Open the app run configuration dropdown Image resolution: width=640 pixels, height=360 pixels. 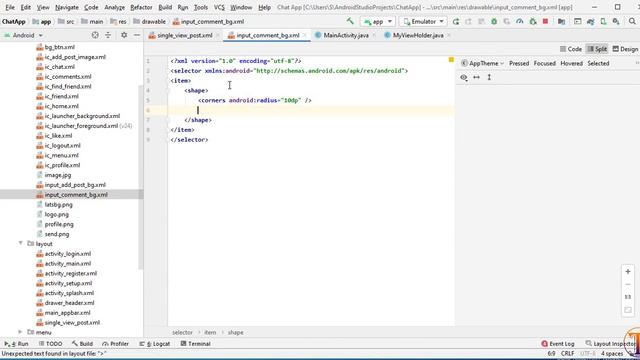pyautogui.click(x=378, y=22)
